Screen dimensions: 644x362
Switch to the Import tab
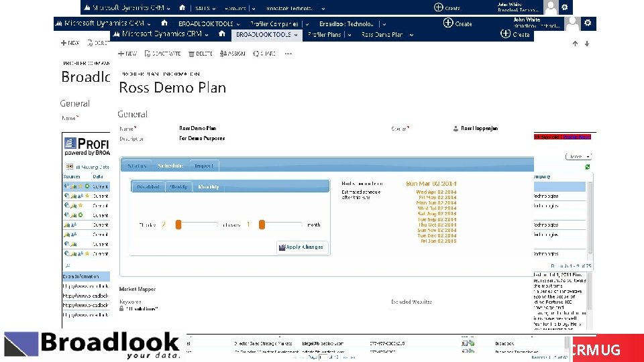(204, 166)
